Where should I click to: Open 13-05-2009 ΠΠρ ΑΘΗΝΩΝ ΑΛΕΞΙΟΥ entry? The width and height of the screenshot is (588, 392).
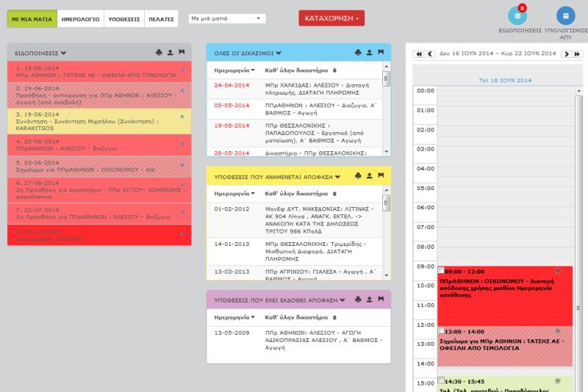pos(298,341)
